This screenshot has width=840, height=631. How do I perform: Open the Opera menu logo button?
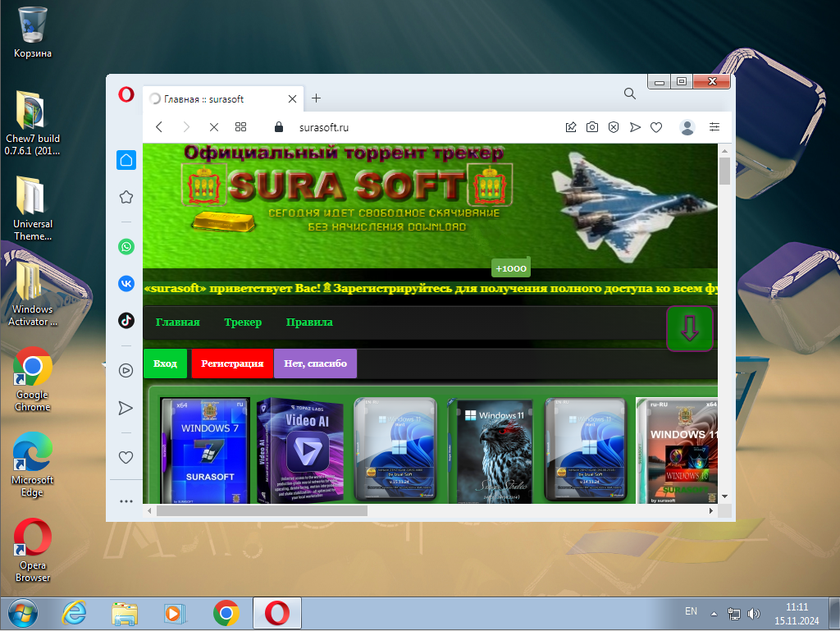pos(126,95)
